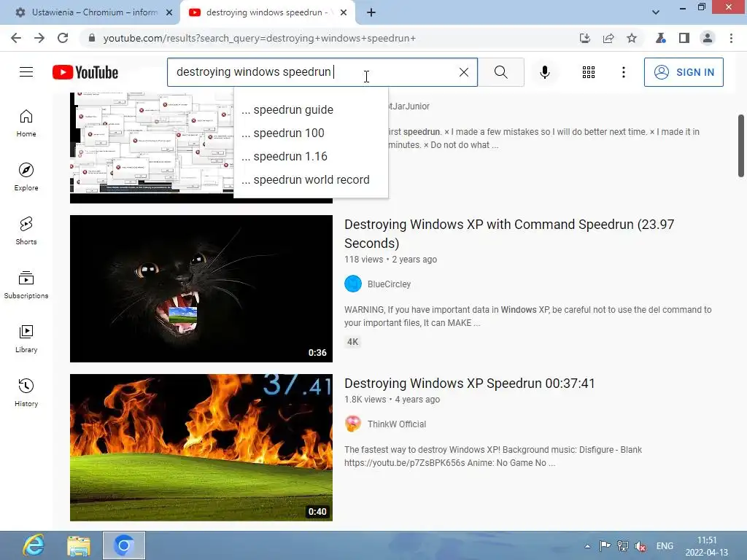Viewport: 747px width, 560px height.
Task: Open the Chromium three-dot menu
Action: click(731, 38)
